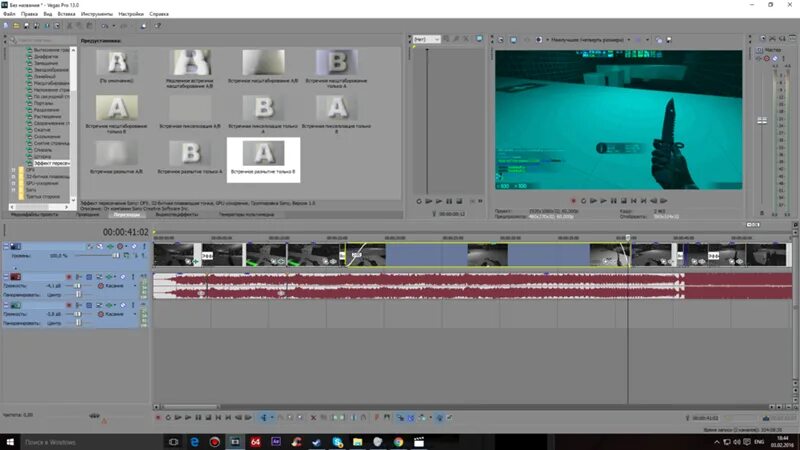The width and height of the screenshot is (800, 450).
Task: Click video track level slider
Action: 115,255
